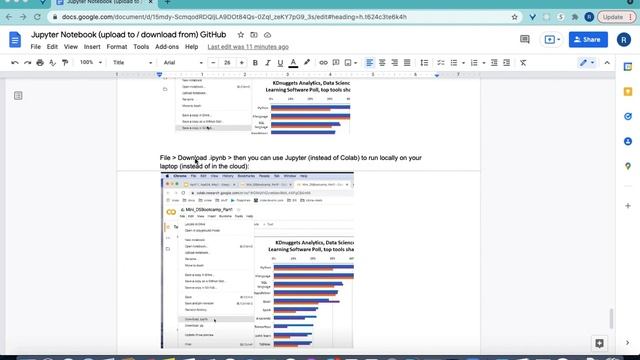This screenshot has height=360, width=640.
Task: Open Keep notes in side panel
Action: pyautogui.click(x=628, y=91)
